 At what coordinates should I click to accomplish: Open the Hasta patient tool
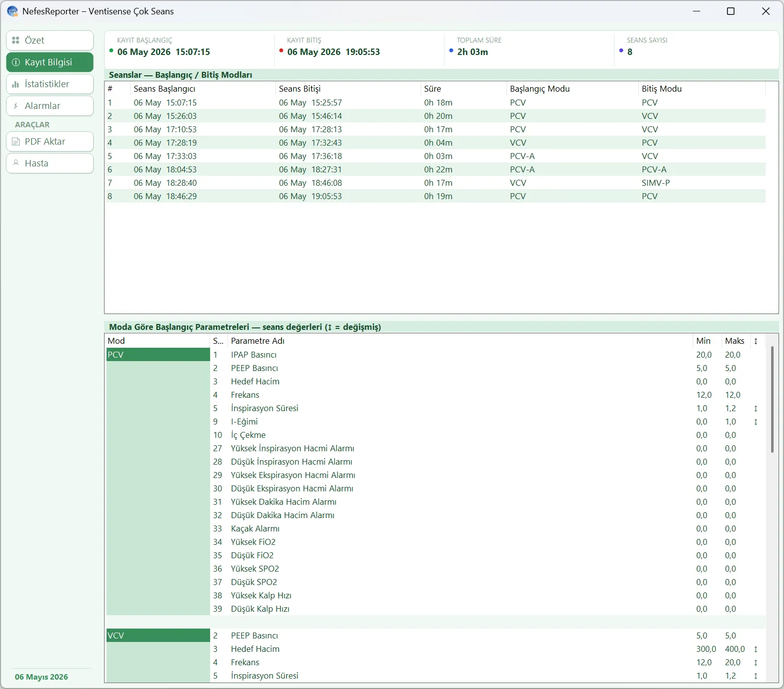[x=50, y=163]
